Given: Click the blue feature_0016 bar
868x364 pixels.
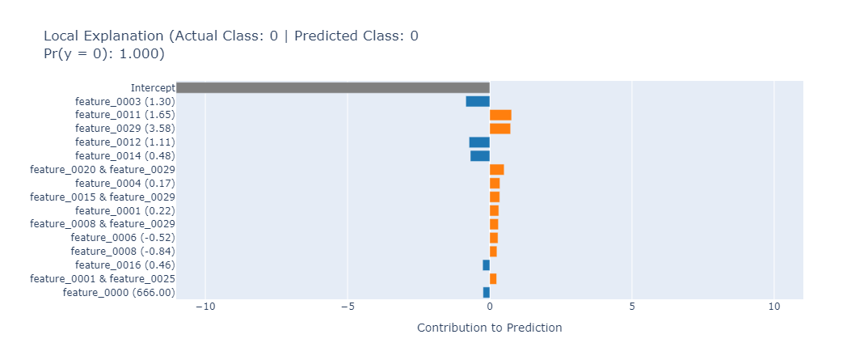Looking at the screenshot, I should point(487,265).
